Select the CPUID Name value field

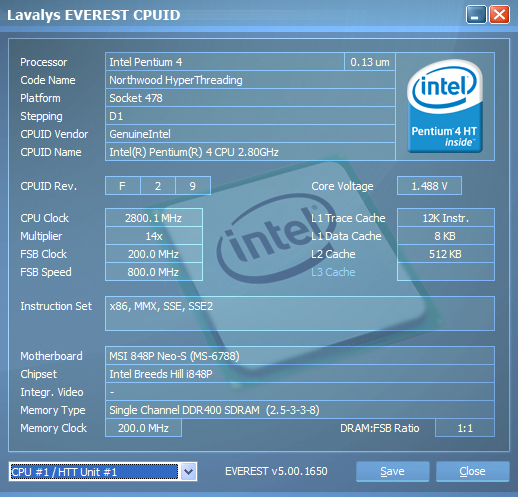250,152
